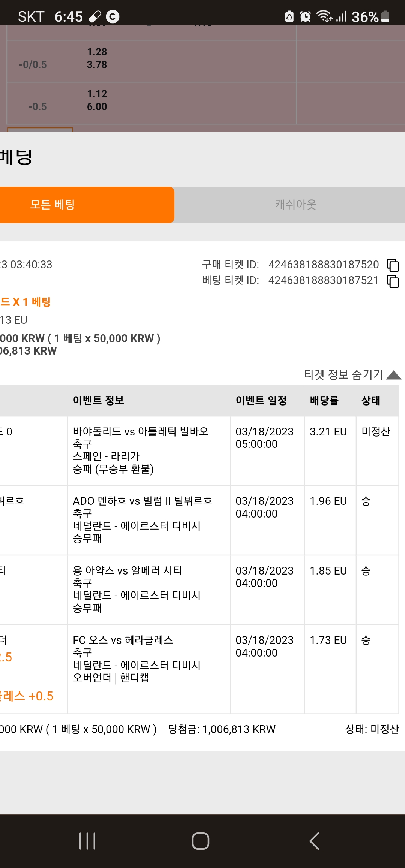Open recent apps from the navigation bar
The image size is (405, 868).
[87, 841]
